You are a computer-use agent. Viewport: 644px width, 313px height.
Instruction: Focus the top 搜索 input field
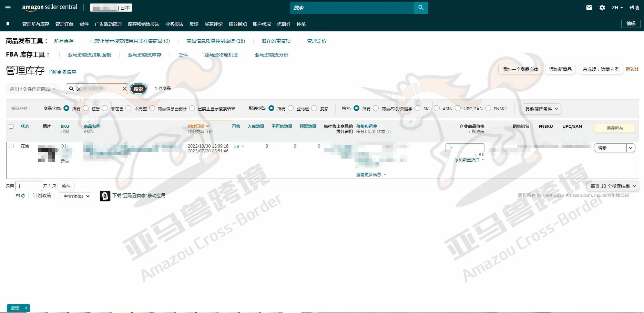click(x=352, y=8)
